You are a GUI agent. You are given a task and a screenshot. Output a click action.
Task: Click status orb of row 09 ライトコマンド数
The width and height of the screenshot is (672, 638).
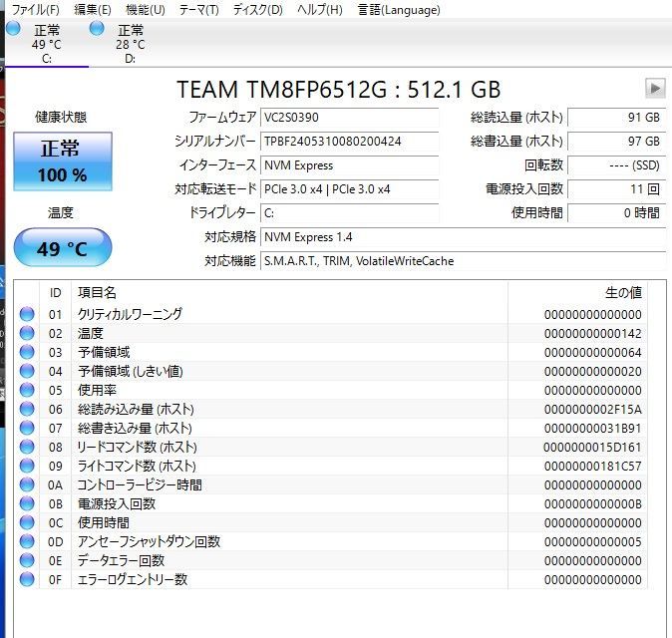click(27, 466)
